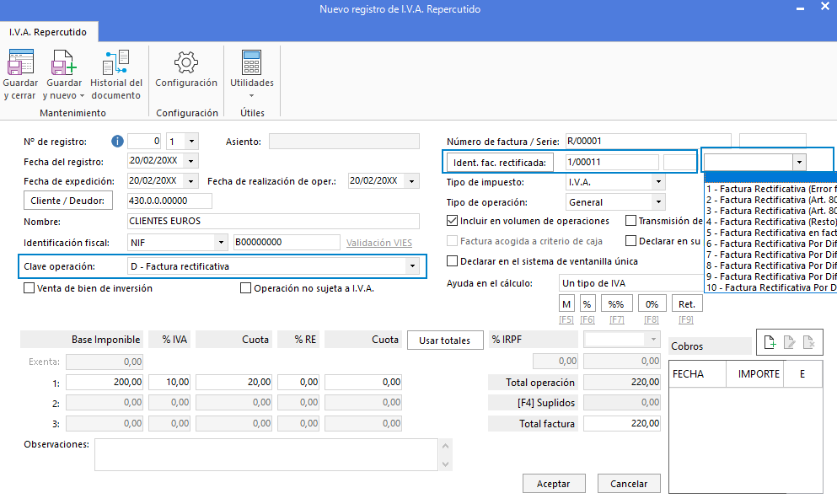This screenshot has width=837, height=504.
Task: Select option 10 - Factura Rectificativa Por D
Action: point(770,287)
